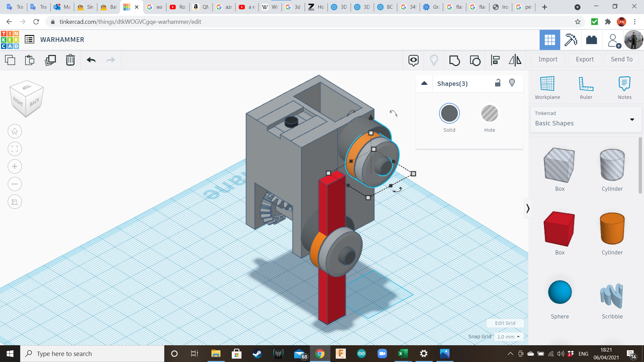
Task: Click the Duplicate shape icon
Action: [50, 60]
